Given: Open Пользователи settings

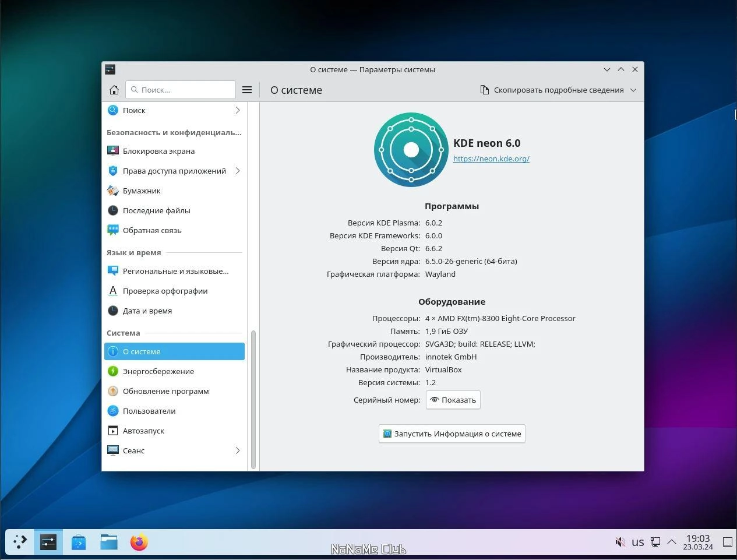Looking at the screenshot, I should coord(174,411).
